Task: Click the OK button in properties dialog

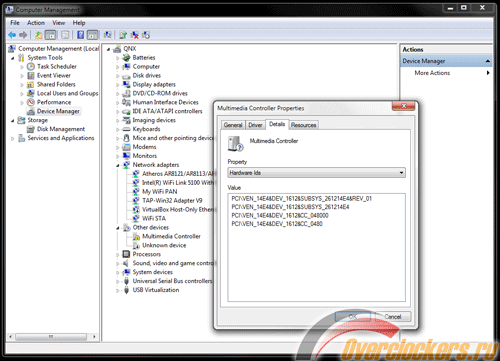Action: click(x=353, y=316)
